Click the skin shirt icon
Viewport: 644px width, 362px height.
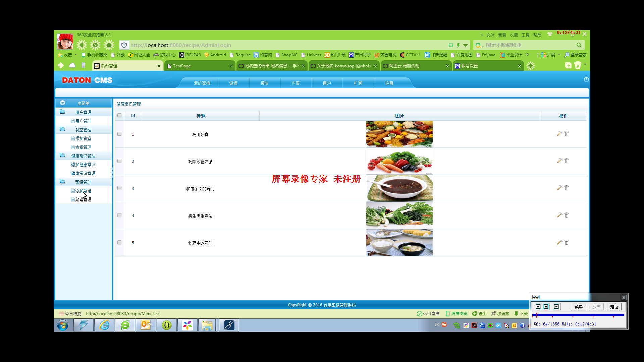click(550, 34)
